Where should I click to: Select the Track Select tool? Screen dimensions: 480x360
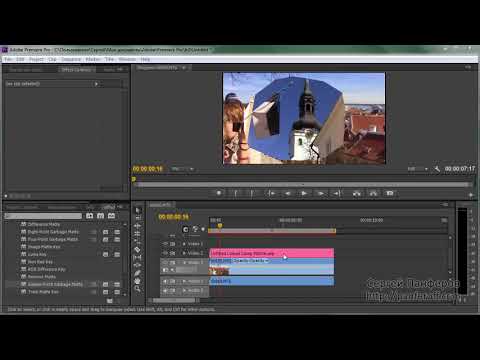click(138, 218)
